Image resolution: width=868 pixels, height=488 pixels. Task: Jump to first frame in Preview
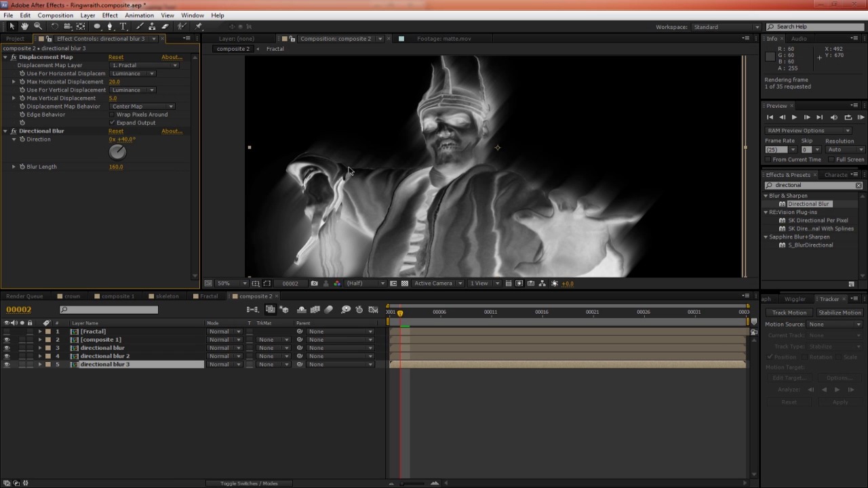(x=770, y=117)
